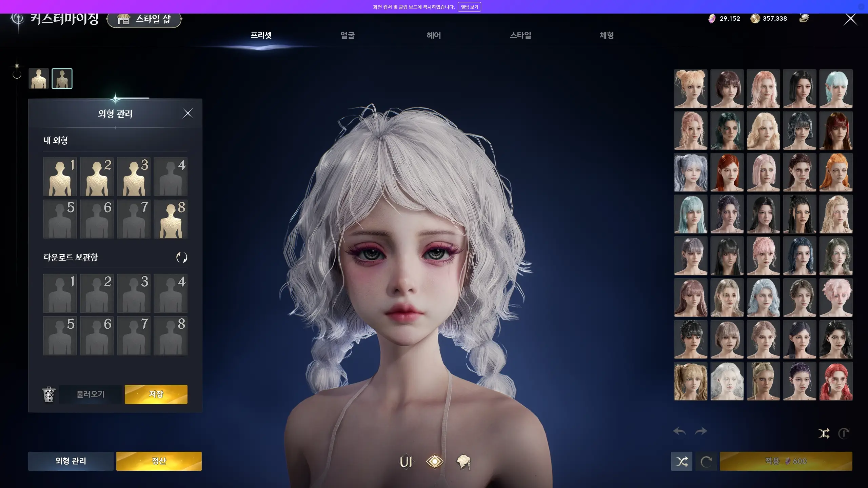Click the undo arrow icon
This screenshot has width=868, height=488.
[679, 431]
